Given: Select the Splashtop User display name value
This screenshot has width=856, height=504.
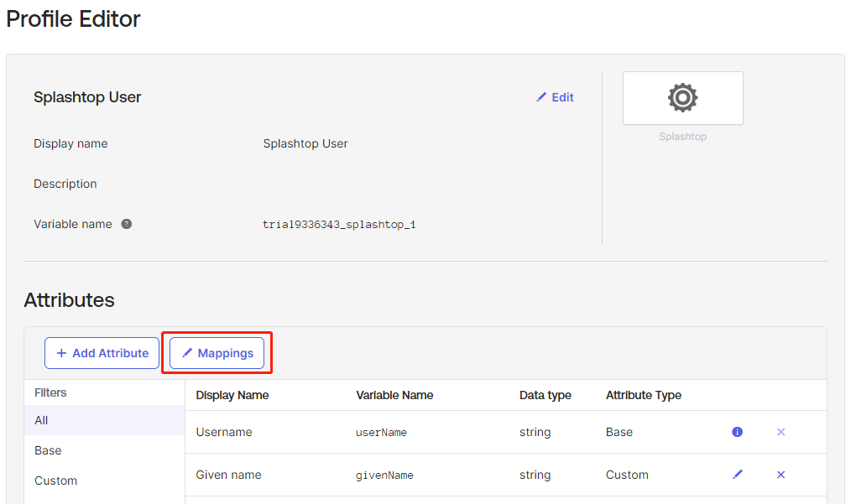Looking at the screenshot, I should click(x=305, y=143).
